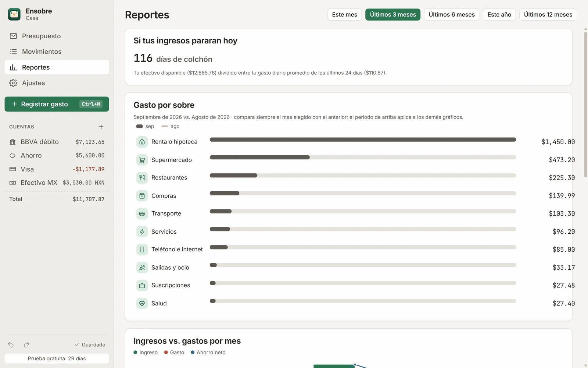Click the $96.20 Servicios amount
The height and width of the screenshot is (368, 588).
click(563, 231)
